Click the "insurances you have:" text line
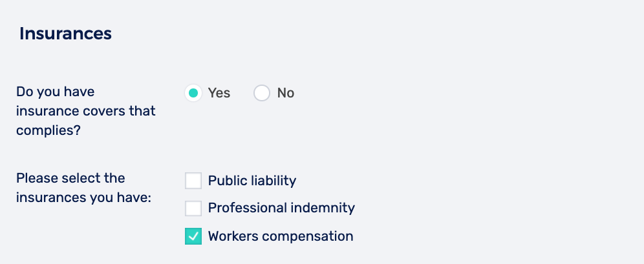This screenshot has height=264, width=644. pyautogui.click(x=83, y=197)
